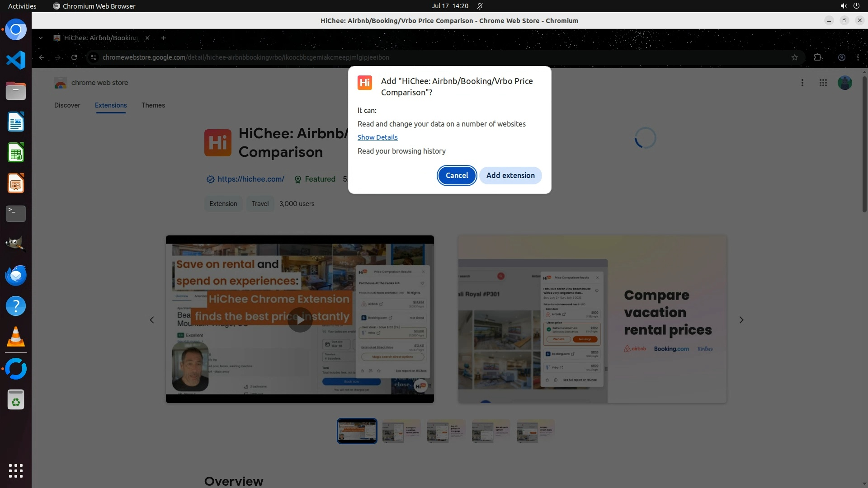Select the second screenshot thumbnail

pos(401,431)
